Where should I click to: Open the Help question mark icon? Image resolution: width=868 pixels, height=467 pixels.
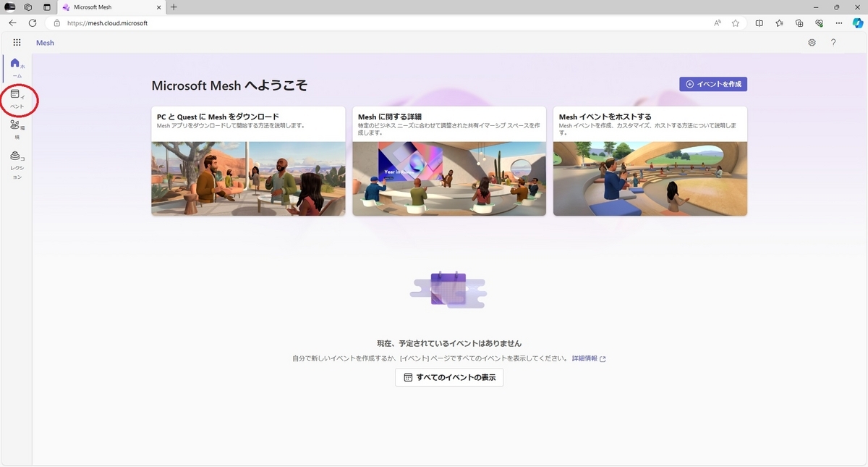833,43
